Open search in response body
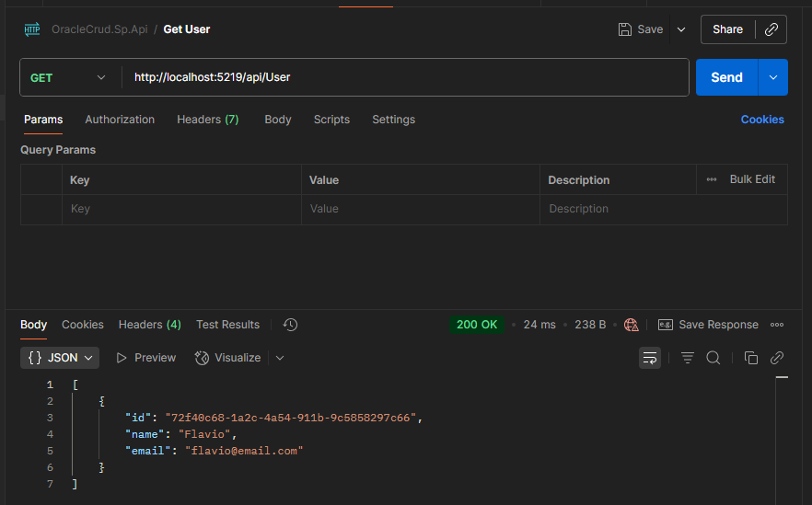 point(713,358)
